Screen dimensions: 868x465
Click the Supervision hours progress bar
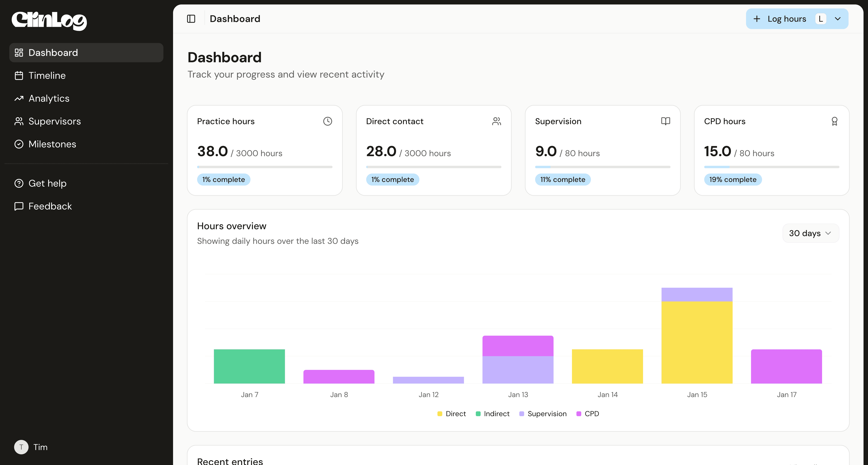tap(602, 167)
